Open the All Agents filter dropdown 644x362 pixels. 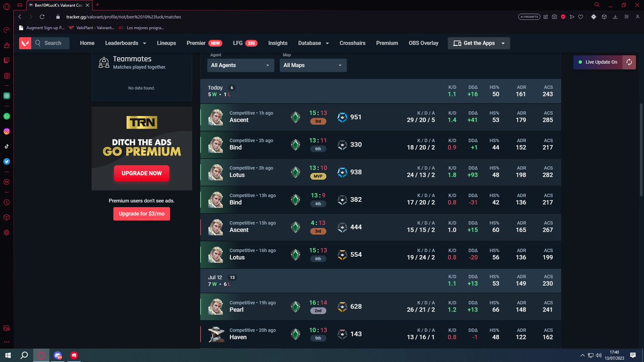[x=240, y=65]
